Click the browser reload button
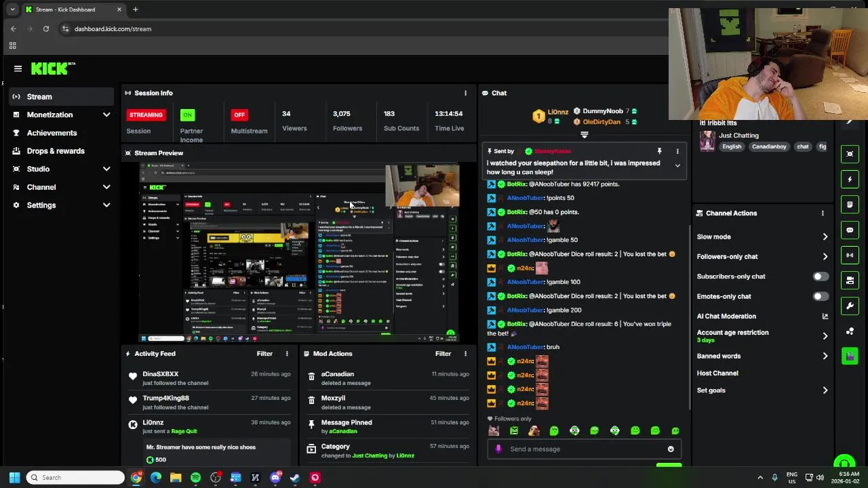The image size is (868, 488). pos(45,28)
